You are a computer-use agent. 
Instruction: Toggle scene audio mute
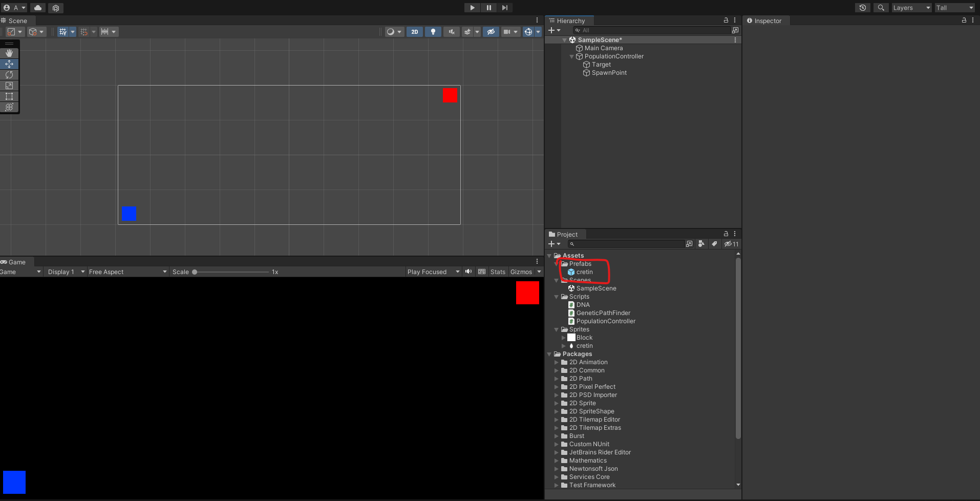(x=451, y=32)
